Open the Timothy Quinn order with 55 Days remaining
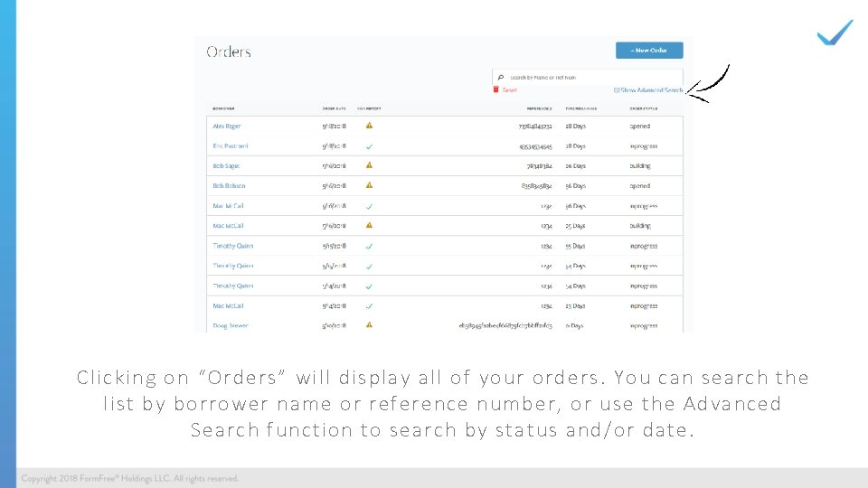Image resolution: width=868 pixels, height=488 pixels. click(x=233, y=246)
